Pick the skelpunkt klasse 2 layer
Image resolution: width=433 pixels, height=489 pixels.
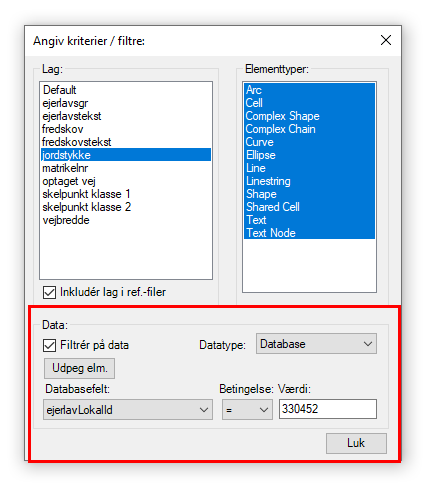pyautogui.click(x=126, y=207)
